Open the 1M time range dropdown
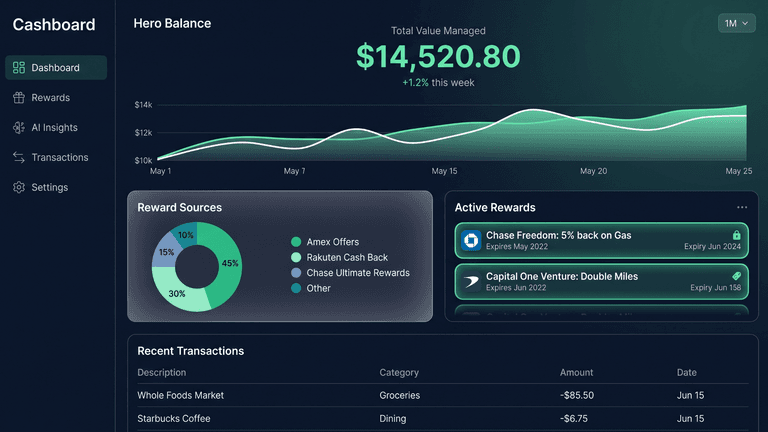The image size is (768, 432). [737, 23]
